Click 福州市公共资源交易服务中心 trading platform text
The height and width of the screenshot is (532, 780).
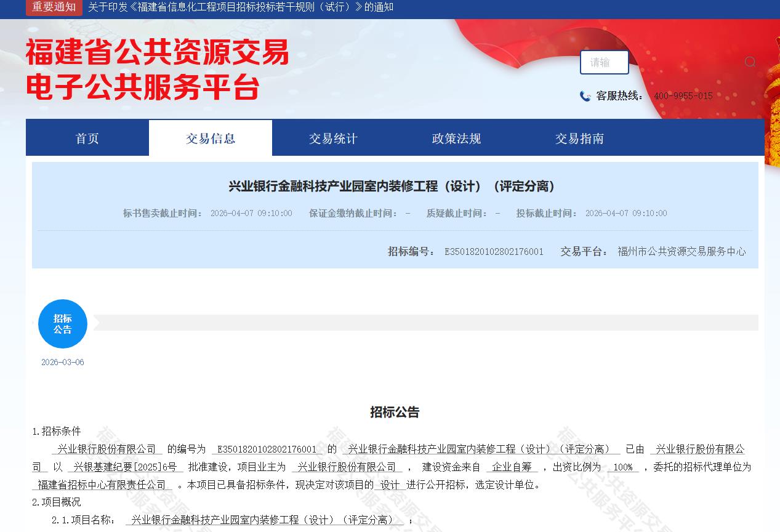pos(681,251)
